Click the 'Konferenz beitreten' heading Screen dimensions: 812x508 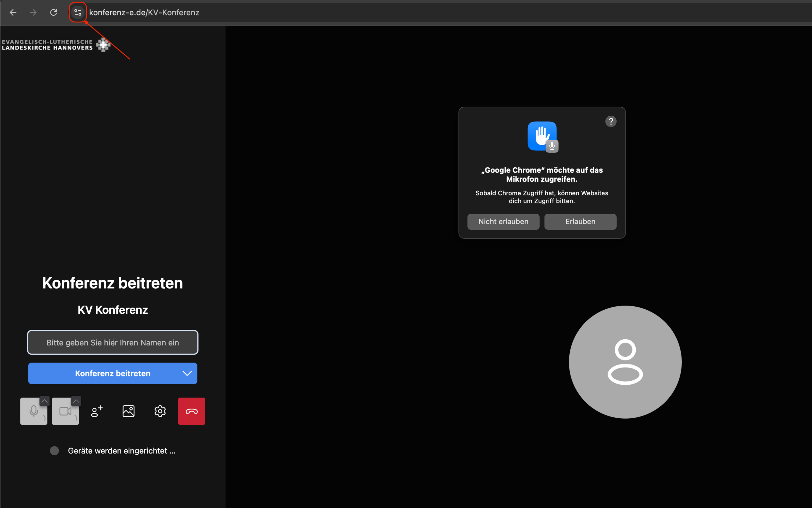pos(113,283)
